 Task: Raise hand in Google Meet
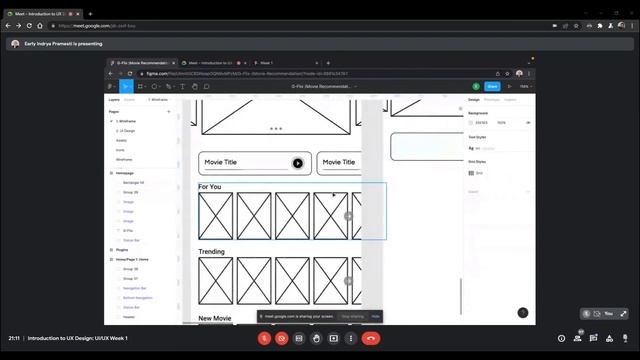316,338
